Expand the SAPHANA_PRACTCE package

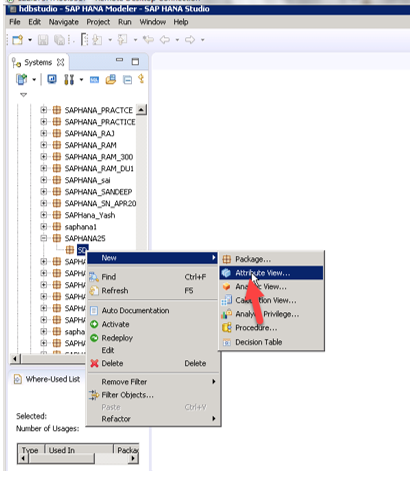[44, 110]
